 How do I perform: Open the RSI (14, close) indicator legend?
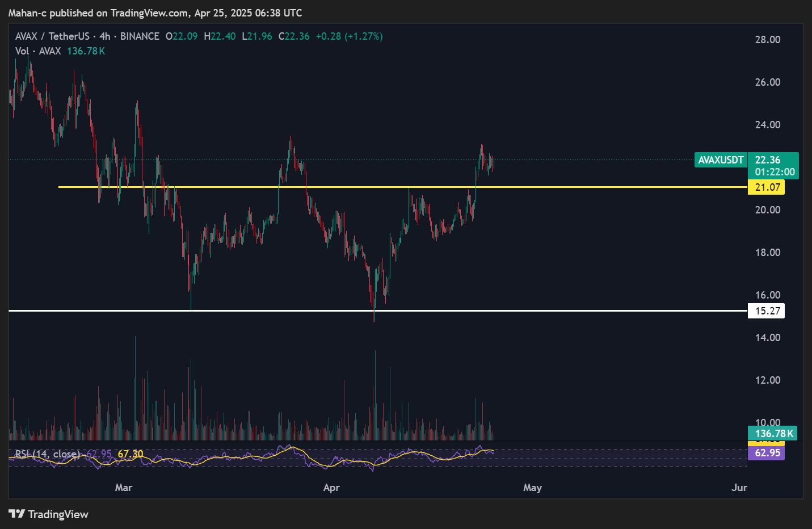click(x=47, y=454)
